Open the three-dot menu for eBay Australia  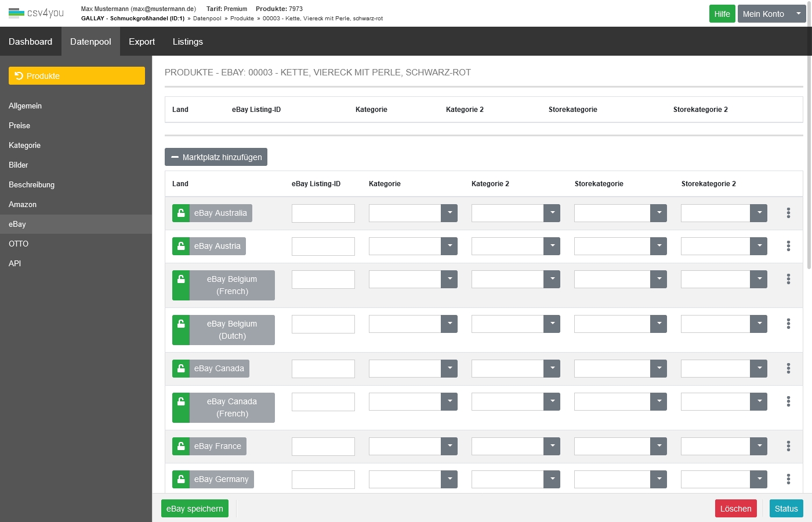tap(788, 213)
